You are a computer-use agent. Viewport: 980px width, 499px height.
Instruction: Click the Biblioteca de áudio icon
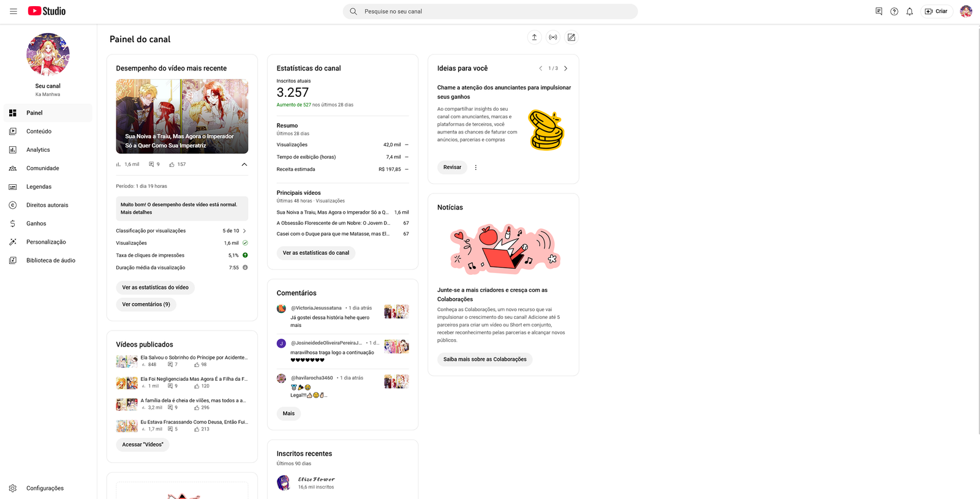coord(13,260)
